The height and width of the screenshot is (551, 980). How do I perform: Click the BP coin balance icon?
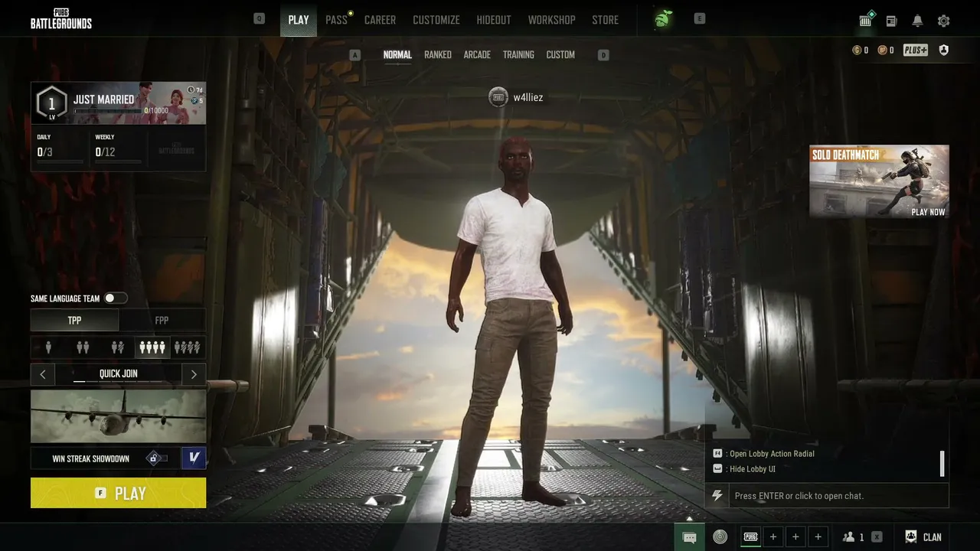click(x=883, y=51)
